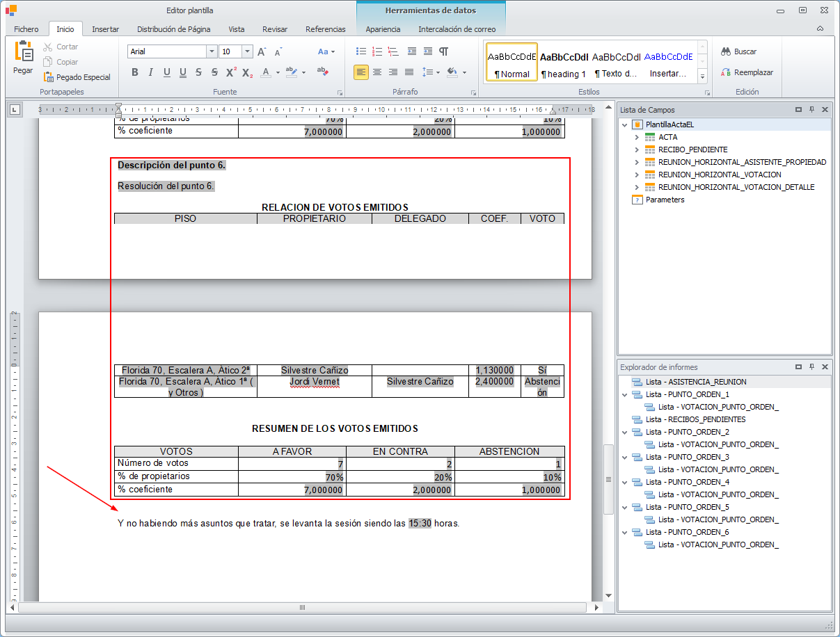Image resolution: width=840 pixels, height=637 pixels.
Task: Click the clear formatting eraser icon
Action: [322, 72]
